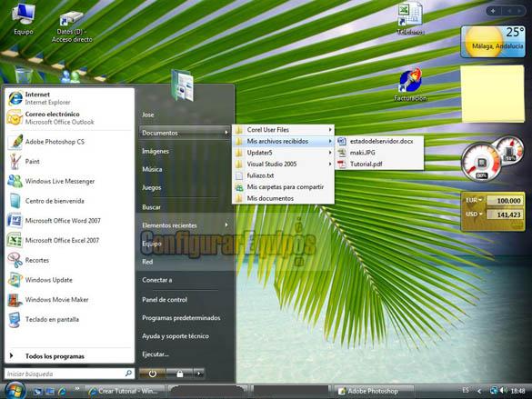Viewport: 532px width, 399px height.
Task: Click the search magnifier icon
Action: [128, 374]
